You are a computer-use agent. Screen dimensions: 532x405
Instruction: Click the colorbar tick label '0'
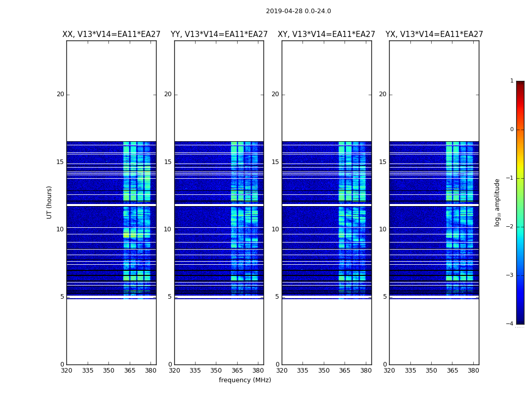tap(512, 130)
